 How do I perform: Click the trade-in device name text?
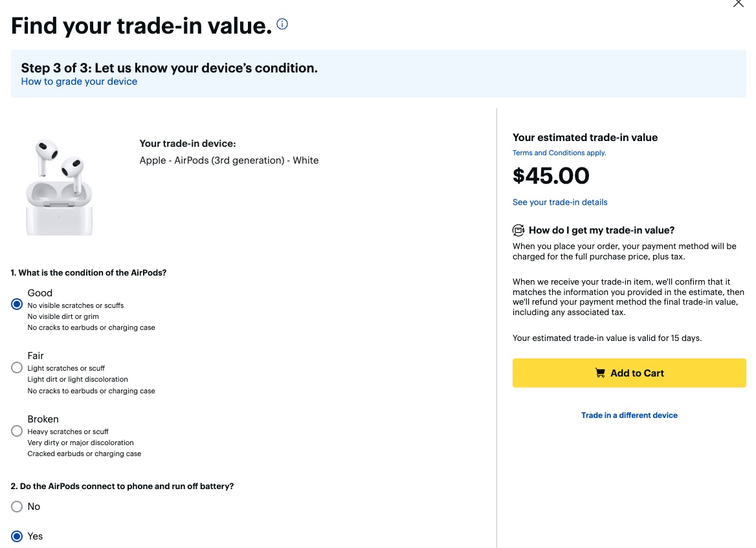click(228, 160)
